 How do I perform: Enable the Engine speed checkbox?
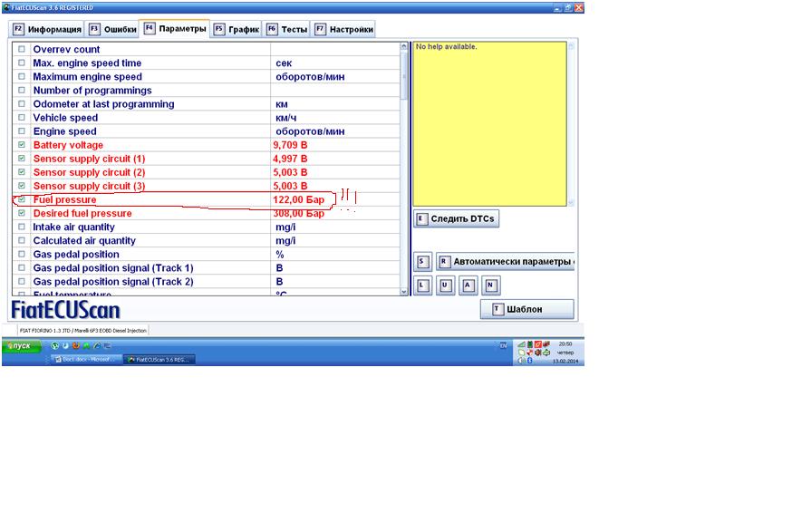pos(22,131)
